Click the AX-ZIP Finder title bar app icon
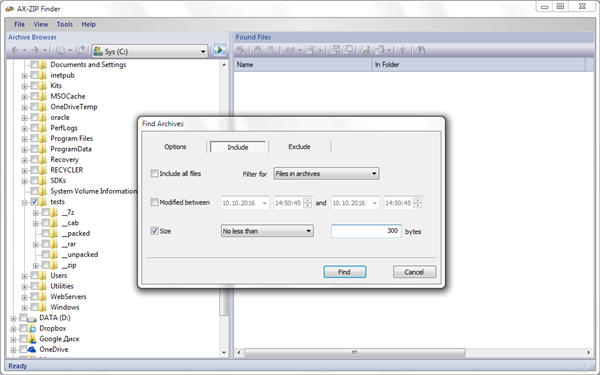Image resolution: width=600 pixels, height=375 pixels. pos(10,9)
